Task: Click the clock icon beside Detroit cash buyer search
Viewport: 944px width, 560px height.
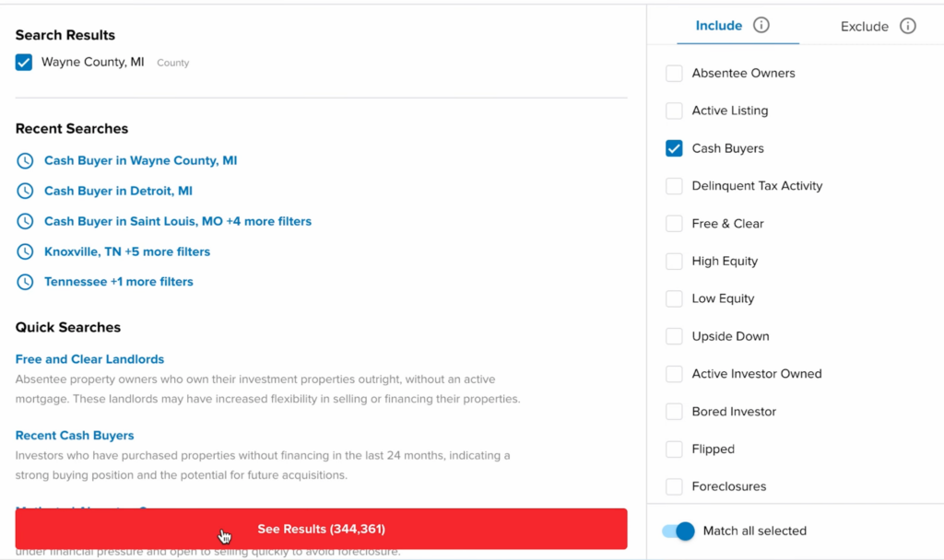Action: pyautogui.click(x=26, y=191)
